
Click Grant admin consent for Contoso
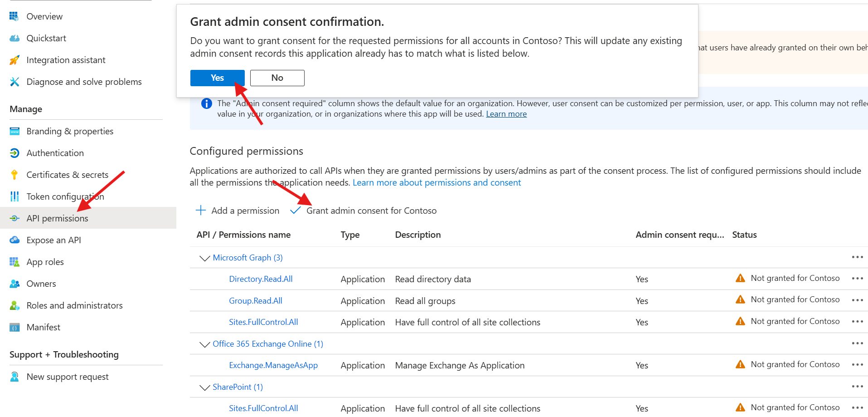tap(371, 211)
